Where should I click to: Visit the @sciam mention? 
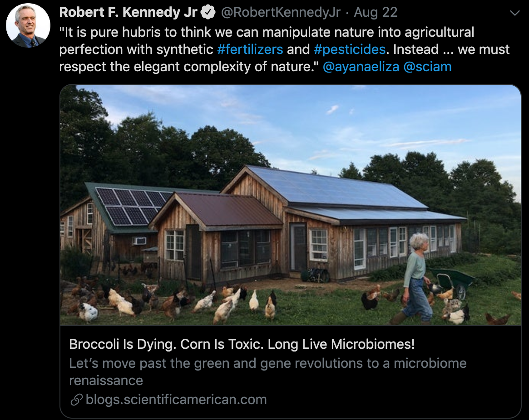(427, 67)
